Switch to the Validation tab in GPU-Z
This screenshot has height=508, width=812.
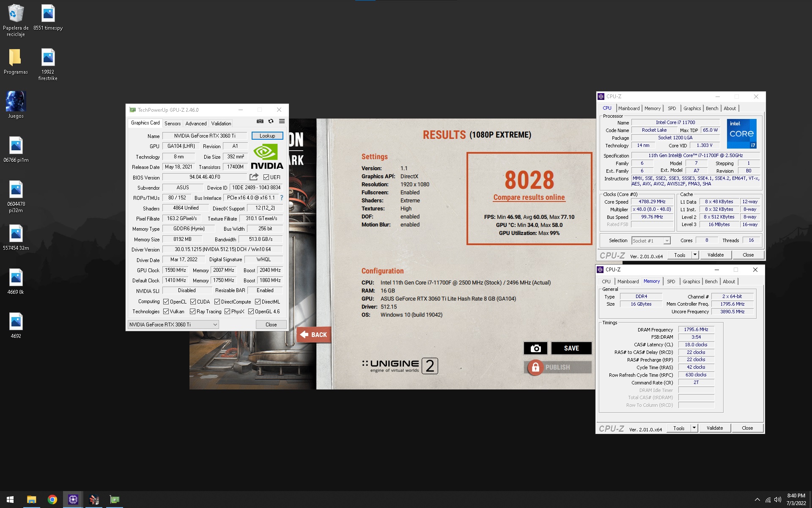pos(221,123)
